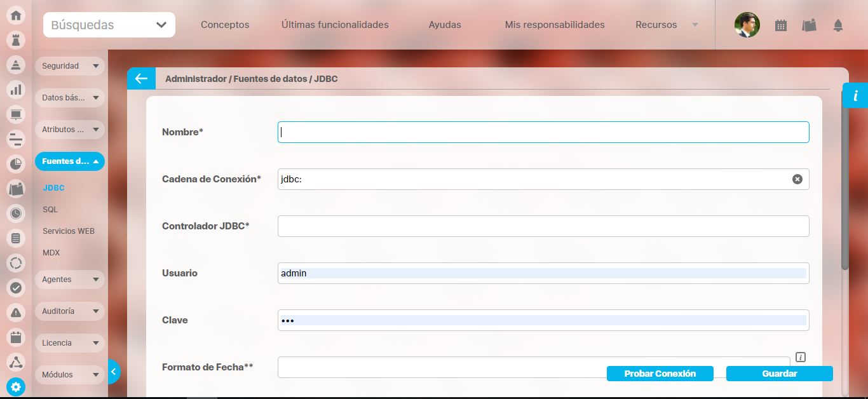Click the Controlador JDBC input field

pyautogui.click(x=543, y=226)
